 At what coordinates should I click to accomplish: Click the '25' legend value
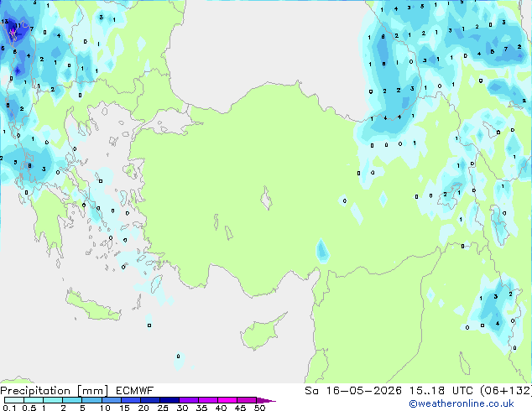(163, 408)
